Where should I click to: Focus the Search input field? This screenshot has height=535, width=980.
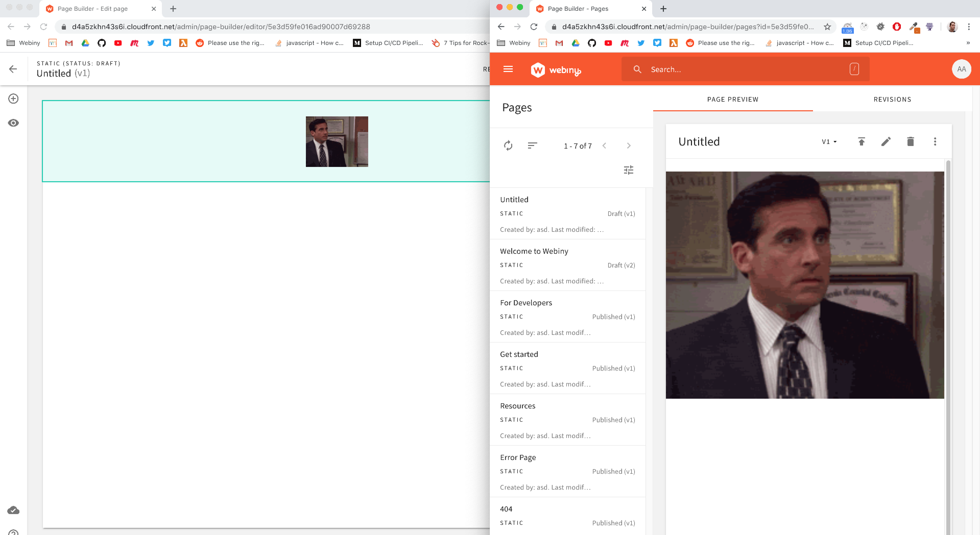click(x=745, y=69)
